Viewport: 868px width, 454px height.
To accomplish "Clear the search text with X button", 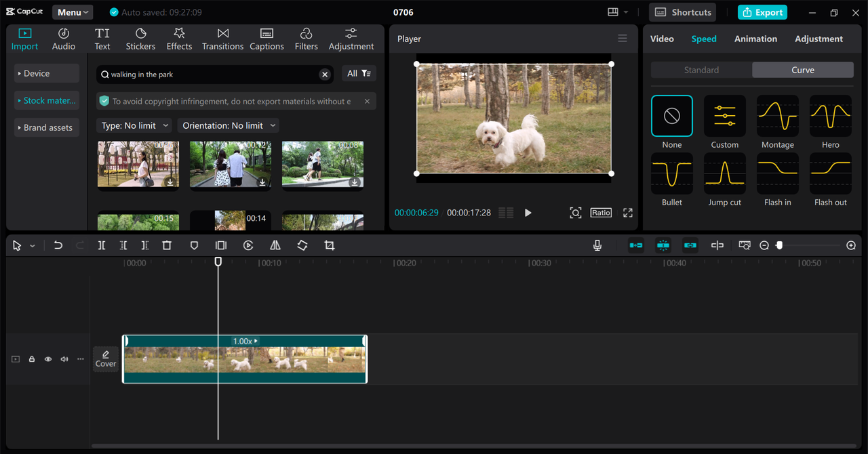I will coord(325,75).
